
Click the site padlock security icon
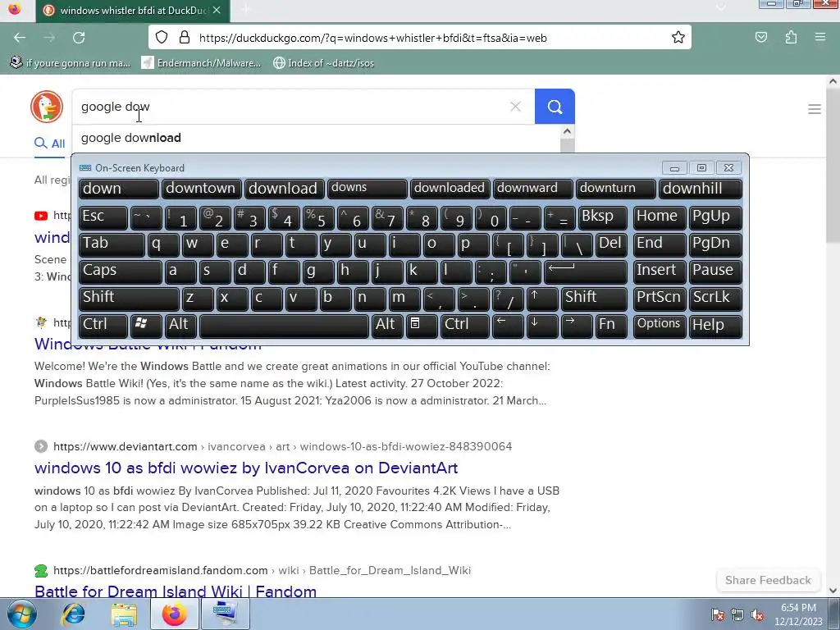185,37
